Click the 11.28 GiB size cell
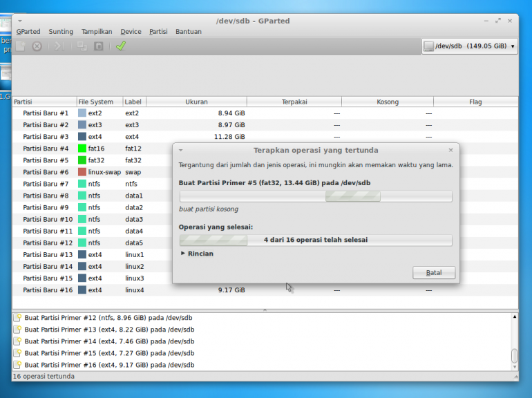 point(229,137)
